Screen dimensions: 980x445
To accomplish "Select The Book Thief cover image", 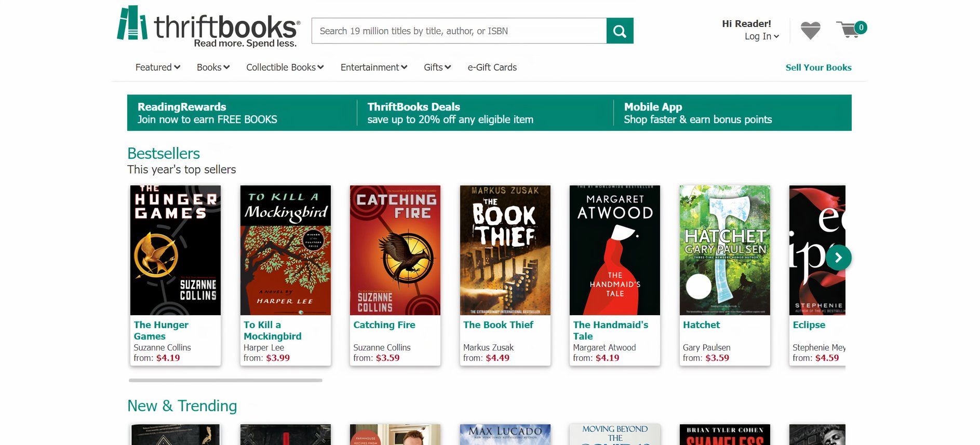I will (x=505, y=250).
